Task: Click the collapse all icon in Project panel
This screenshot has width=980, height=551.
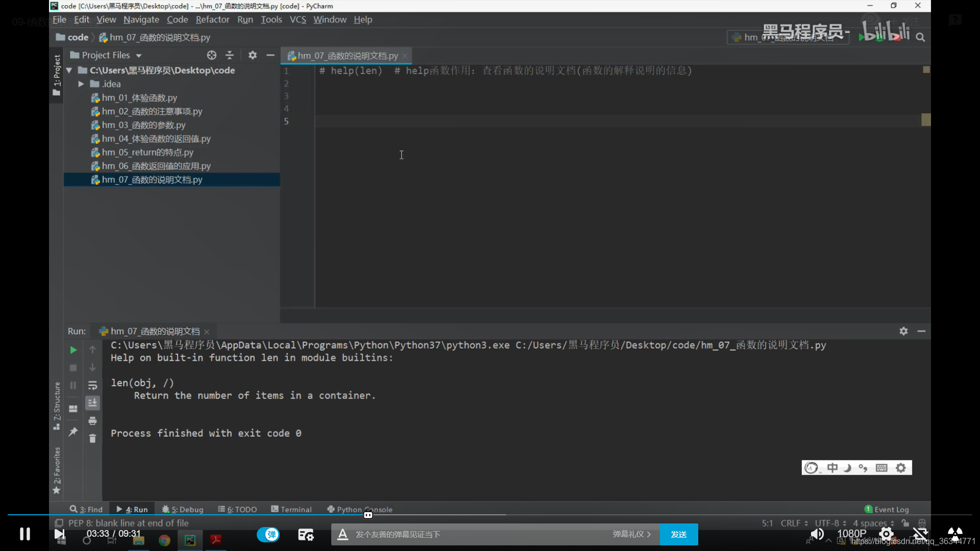Action: click(x=230, y=55)
